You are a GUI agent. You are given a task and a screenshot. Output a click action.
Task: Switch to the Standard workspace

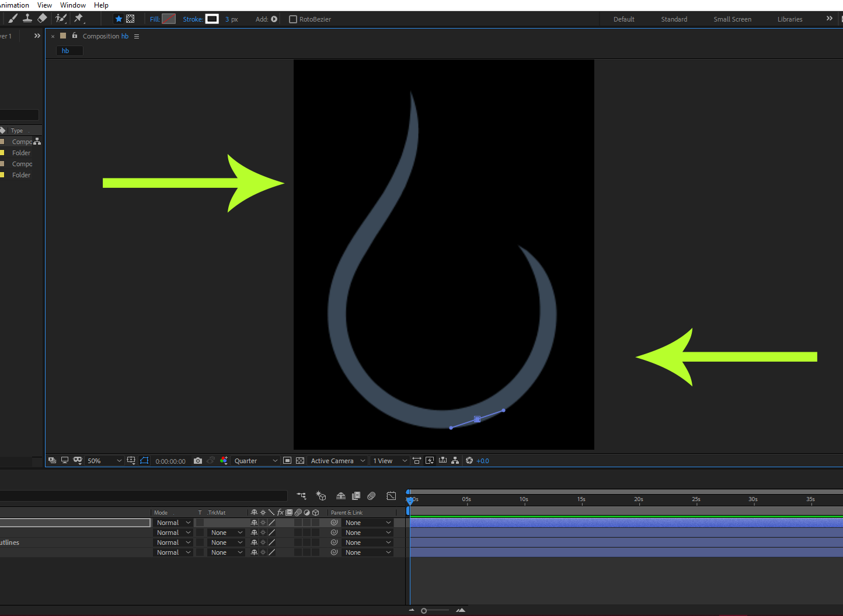click(x=673, y=19)
